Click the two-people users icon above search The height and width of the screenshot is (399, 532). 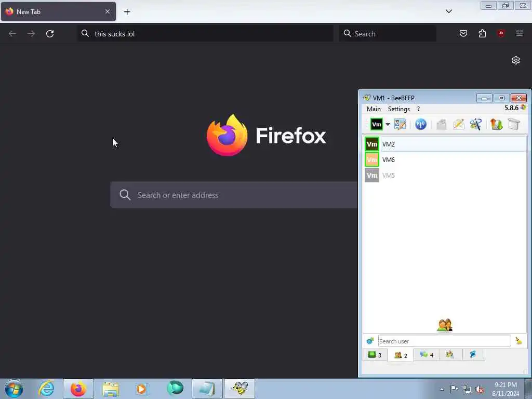(x=445, y=325)
